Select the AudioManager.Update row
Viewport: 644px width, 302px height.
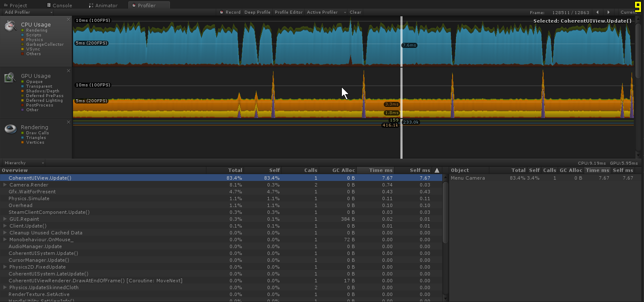click(221, 246)
